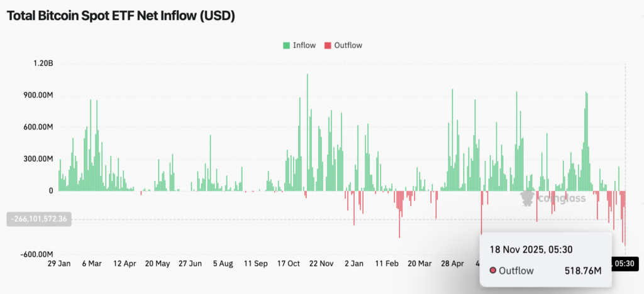Click the red Outflow dot in tooltip
Image resolution: width=644 pixels, height=294 pixels.
(494, 271)
